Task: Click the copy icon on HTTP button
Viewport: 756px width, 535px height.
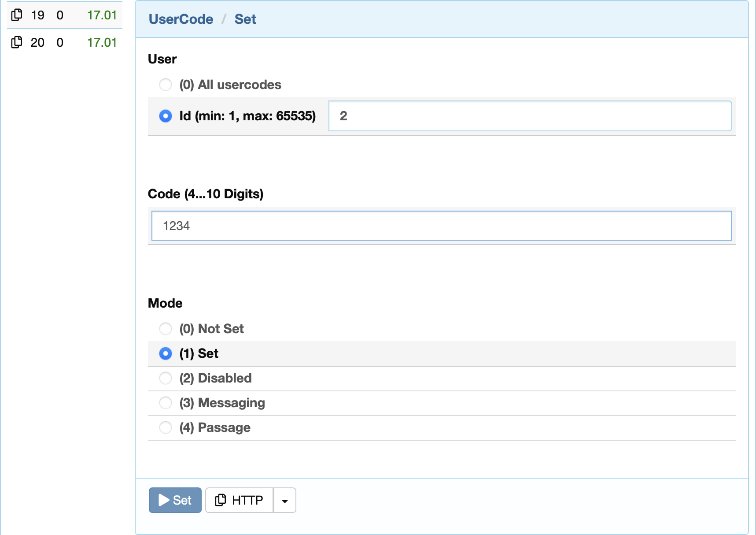Action: (x=221, y=500)
